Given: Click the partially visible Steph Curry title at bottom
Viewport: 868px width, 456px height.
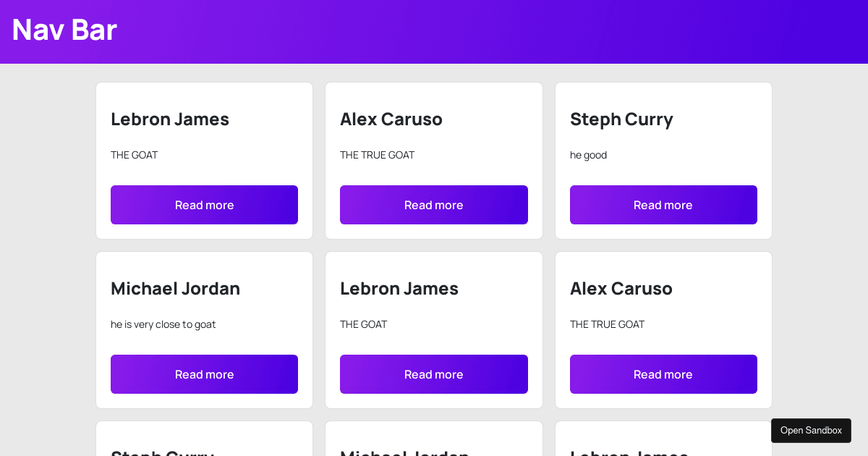Looking at the screenshot, I should pos(162,452).
